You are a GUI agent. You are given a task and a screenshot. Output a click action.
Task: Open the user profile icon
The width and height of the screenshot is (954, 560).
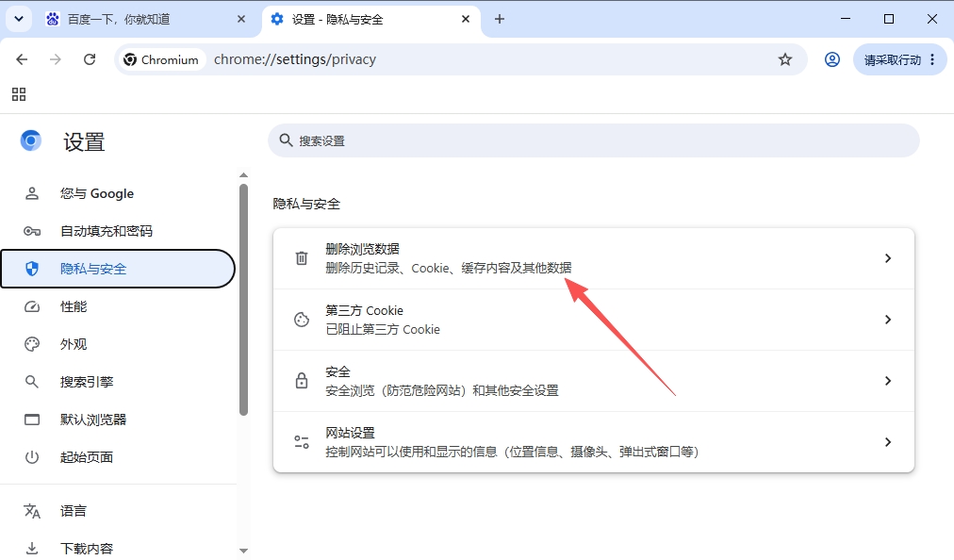(x=832, y=59)
